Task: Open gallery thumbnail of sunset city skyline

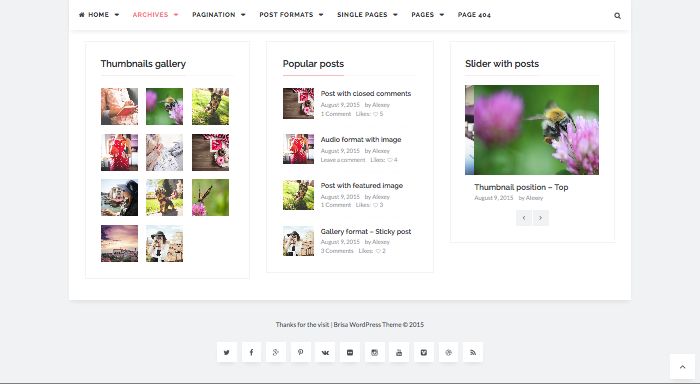Action: point(120,243)
